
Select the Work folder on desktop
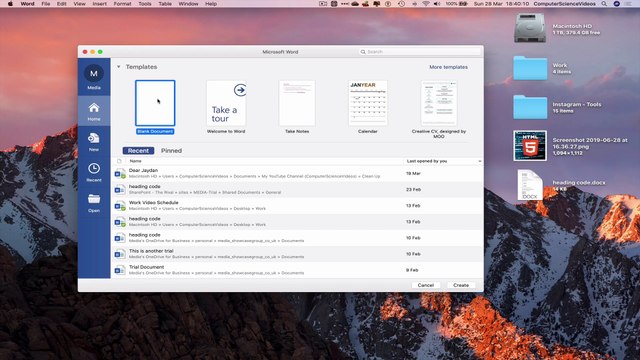point(530,68)
